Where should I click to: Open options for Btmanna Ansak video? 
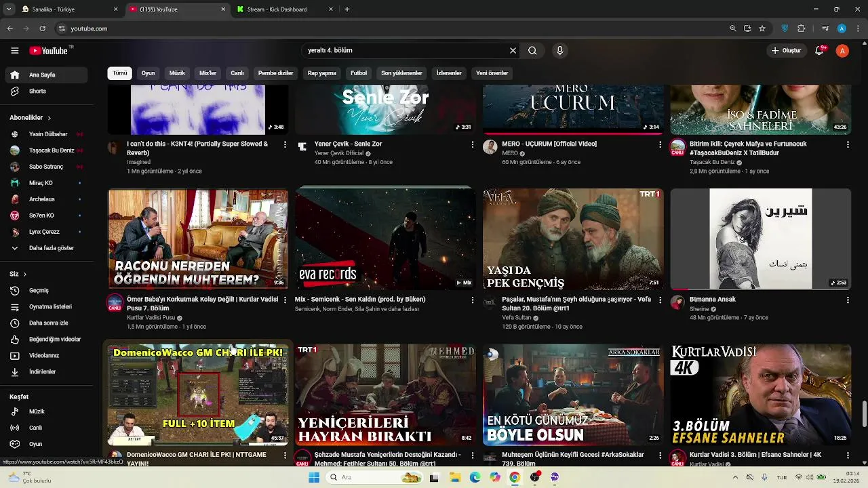coord(848,300)
